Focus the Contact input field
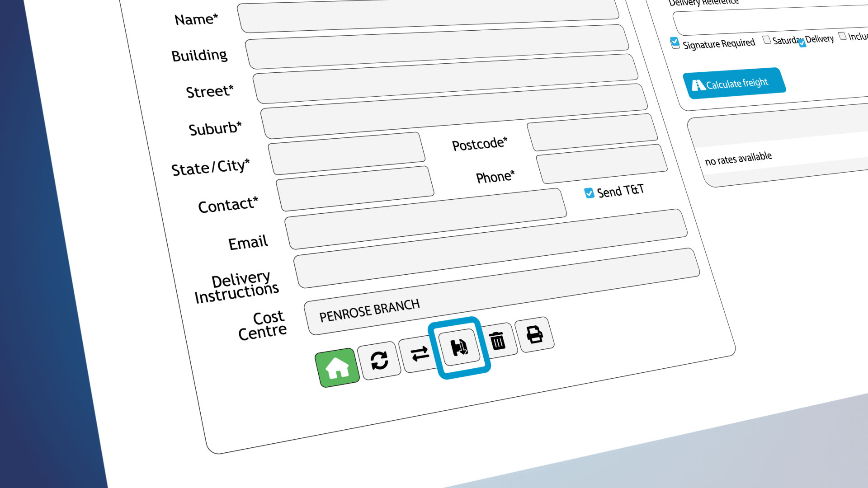Image resolution: width=868 pixels, height=488 pixels. click(355, 188)
